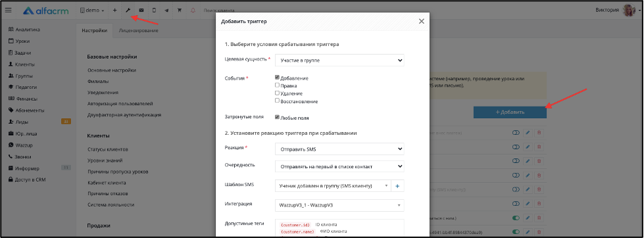This screenshot has height=238, width=644.
Task: Click the red notification bell icon
Action: 193,11
